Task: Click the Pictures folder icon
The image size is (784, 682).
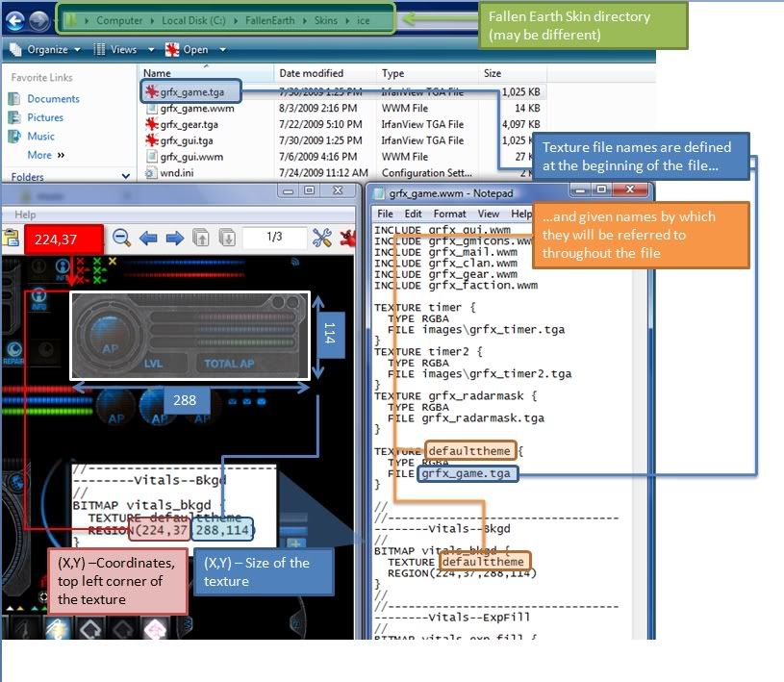Action: pos(14,117)
